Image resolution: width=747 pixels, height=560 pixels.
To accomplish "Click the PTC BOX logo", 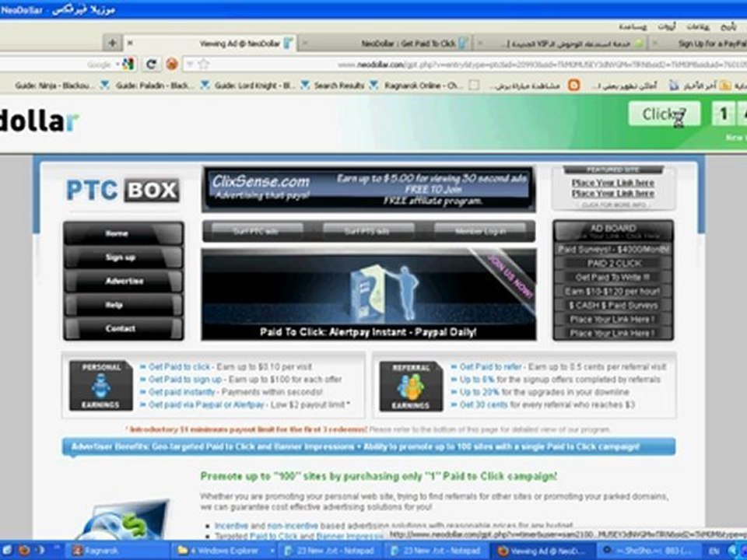I will tap(122, 190).
